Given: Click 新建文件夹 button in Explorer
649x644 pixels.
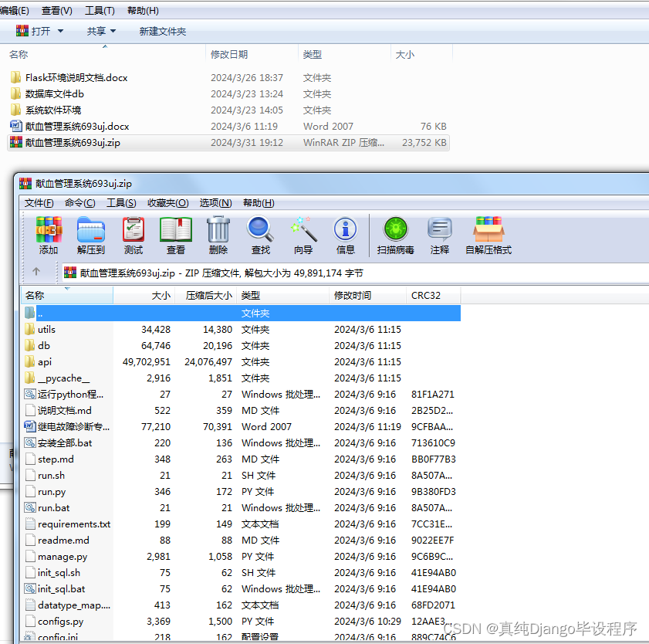Looking at the screenshot, I should (x=163, y=31).
